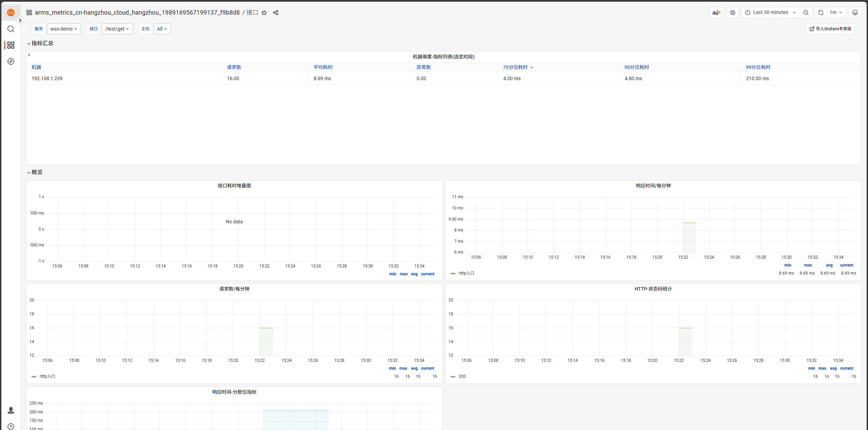Click the zoom out time range icon
Viewport: 868px width, 430px height.
[x=806, y=13]
